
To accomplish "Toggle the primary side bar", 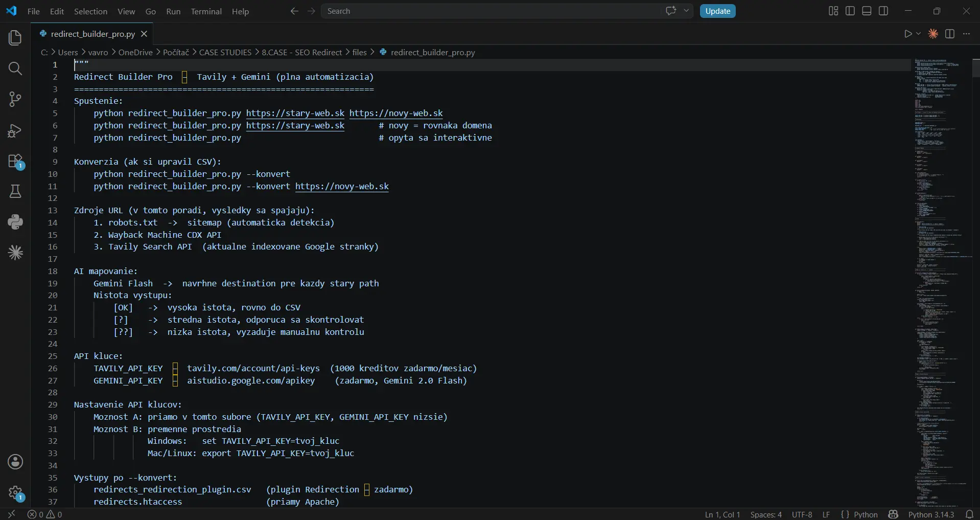I will point(850,11).
